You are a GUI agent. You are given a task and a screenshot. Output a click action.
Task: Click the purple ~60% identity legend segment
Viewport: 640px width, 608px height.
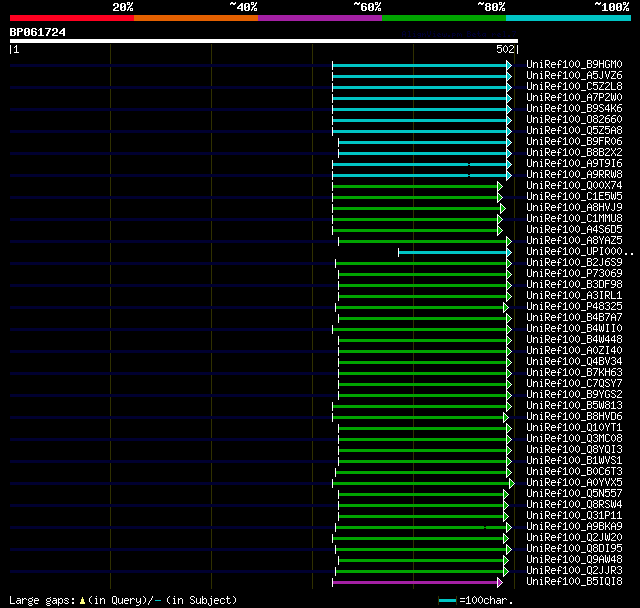pos(320,18)
